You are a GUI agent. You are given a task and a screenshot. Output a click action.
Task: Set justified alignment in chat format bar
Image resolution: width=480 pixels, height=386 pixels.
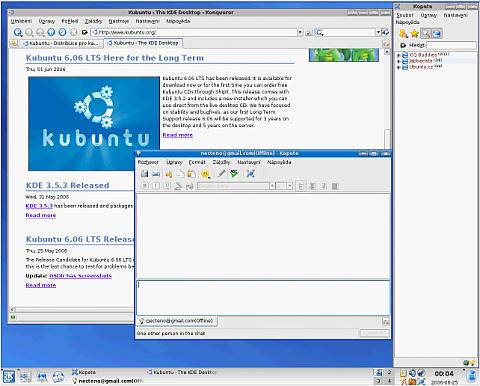coord(335,186)
